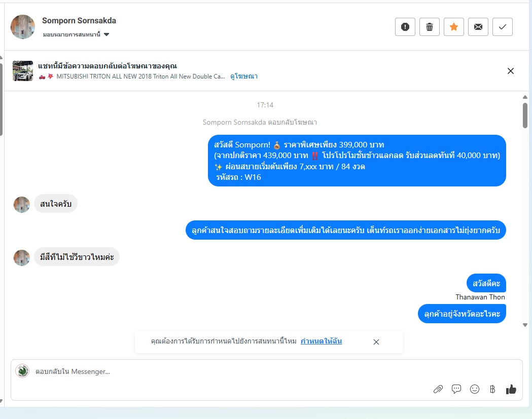The image size is (532, 419).
Task: Open saved replies speech bubble icon
Action: (x=456, y=389)
